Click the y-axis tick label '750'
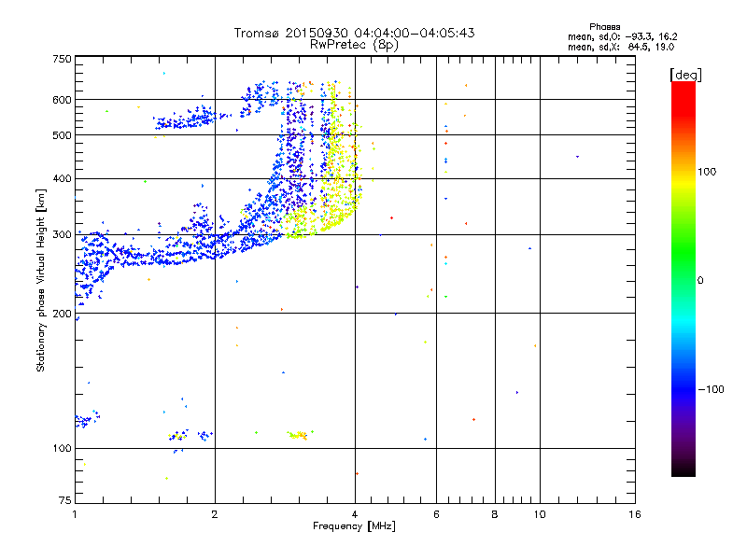 point(62,59)
